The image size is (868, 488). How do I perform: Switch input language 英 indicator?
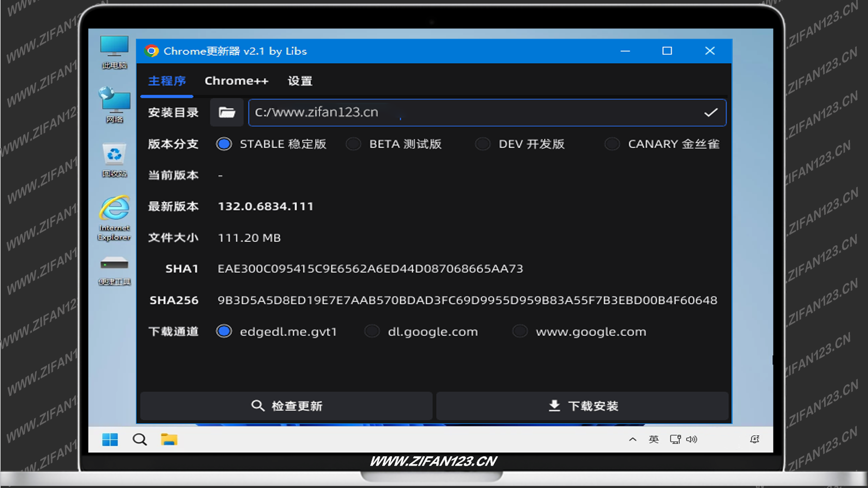pos(654,439)
